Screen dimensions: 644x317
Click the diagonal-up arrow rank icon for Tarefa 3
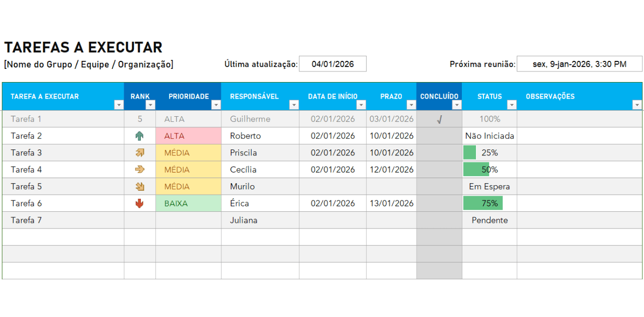pyautogui.click(x=139, y=152)
